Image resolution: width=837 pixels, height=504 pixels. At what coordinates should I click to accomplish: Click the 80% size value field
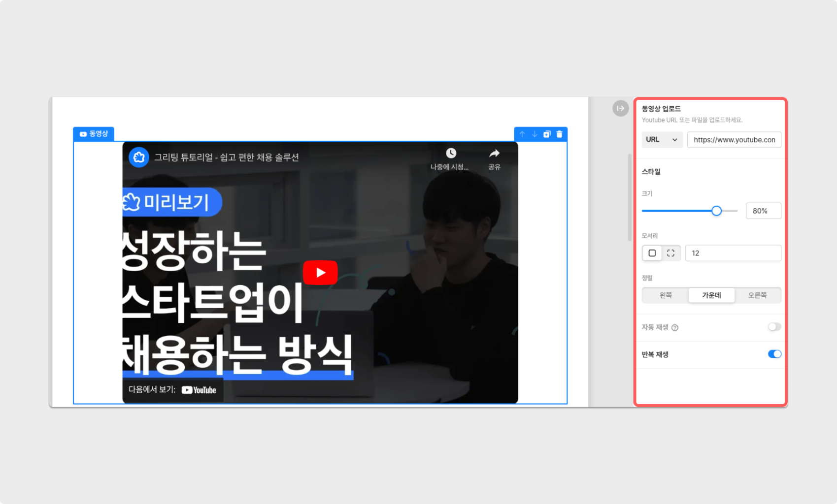click(763, 211)
